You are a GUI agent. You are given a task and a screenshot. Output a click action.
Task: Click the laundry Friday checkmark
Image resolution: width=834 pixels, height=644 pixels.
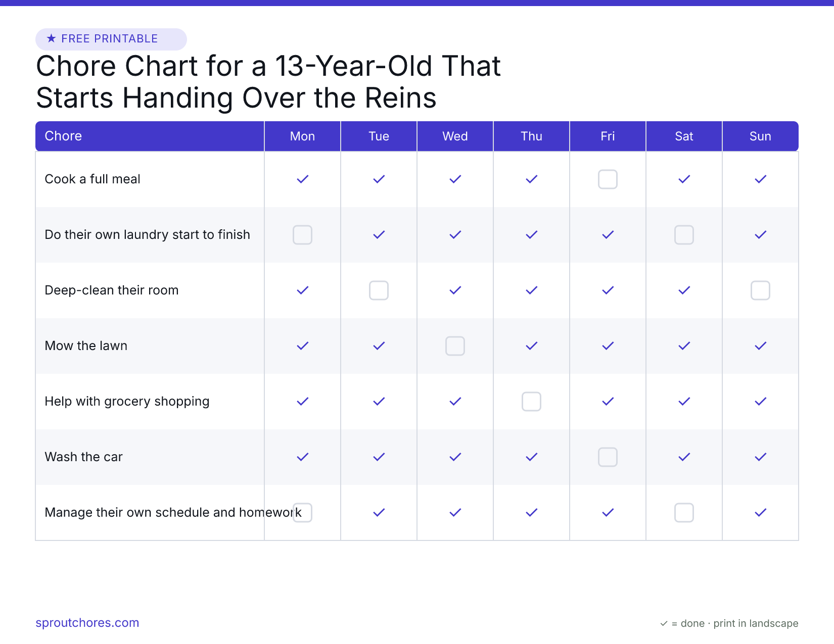[608, 235]
